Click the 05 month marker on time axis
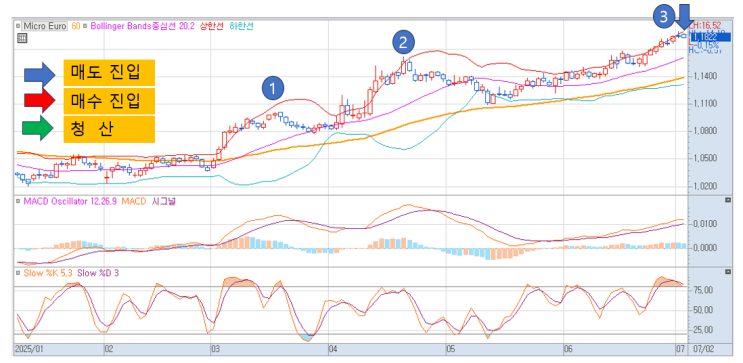This screenshot has width=743, height=363. point(450,349)
